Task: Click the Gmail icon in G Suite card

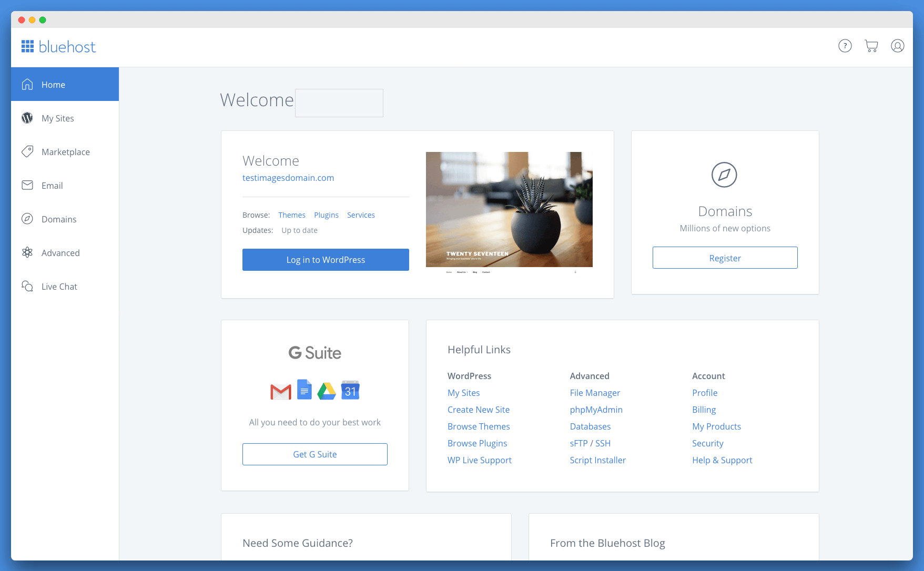Action: [x=280, y=391]
